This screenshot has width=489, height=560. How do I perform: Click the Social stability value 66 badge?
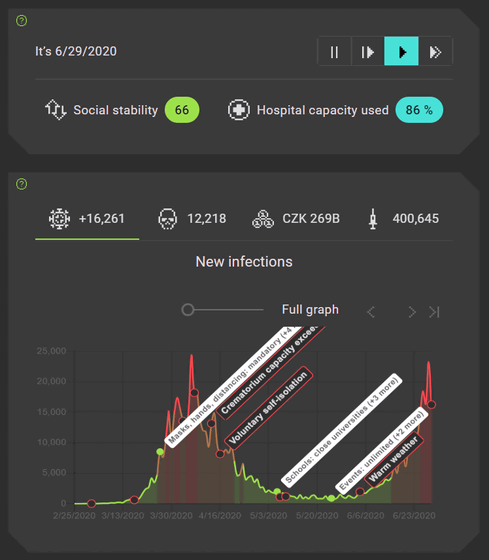click(x=182, y=110)
